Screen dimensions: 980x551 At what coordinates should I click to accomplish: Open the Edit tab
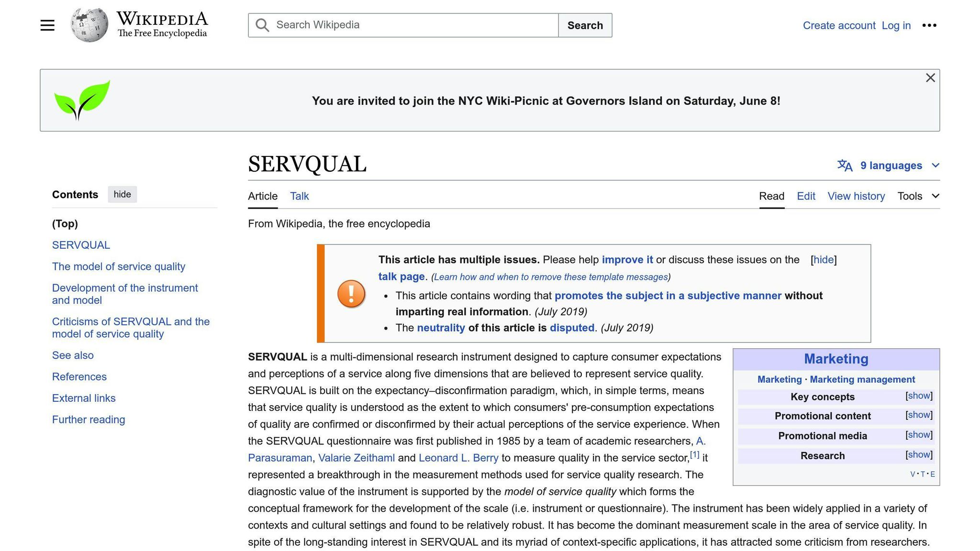tap(806, 196)
